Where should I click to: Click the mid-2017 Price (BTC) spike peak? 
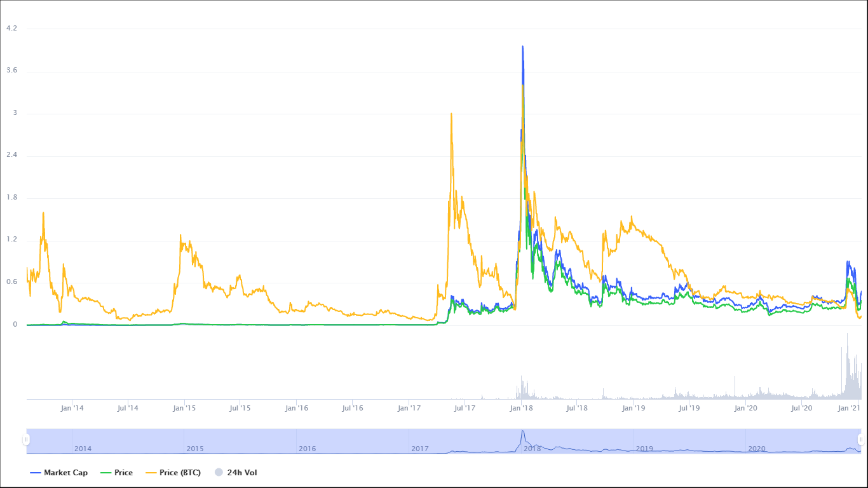pos(451,114)
